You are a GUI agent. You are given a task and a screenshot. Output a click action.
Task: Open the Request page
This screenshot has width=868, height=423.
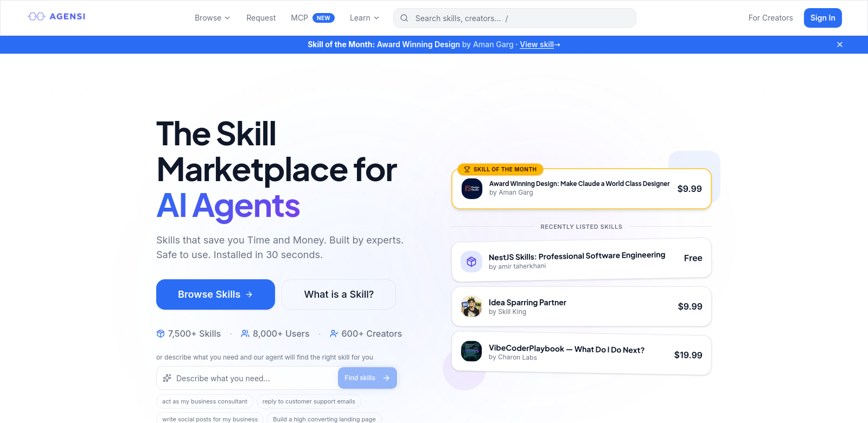coord(261,18)
